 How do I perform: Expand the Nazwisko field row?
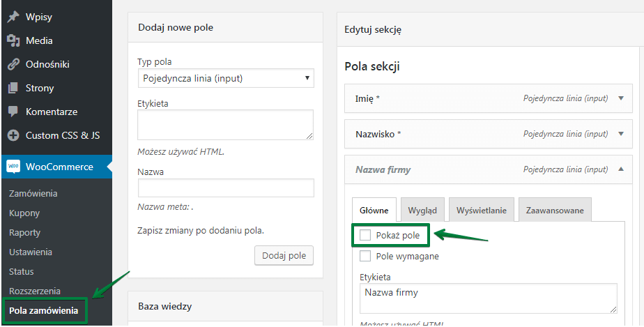(x=621, y=134)
